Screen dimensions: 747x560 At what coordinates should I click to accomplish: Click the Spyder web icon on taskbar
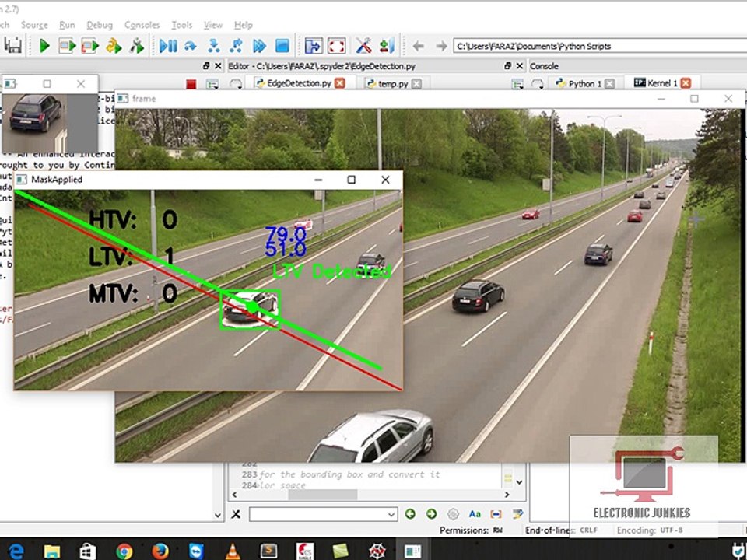[x=377, y=551]
